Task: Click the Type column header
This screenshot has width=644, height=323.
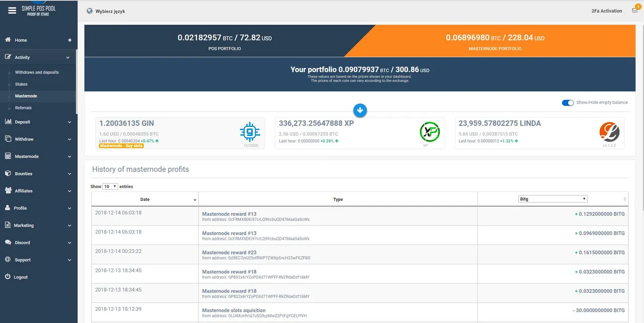Action: (x=338, y=200)
